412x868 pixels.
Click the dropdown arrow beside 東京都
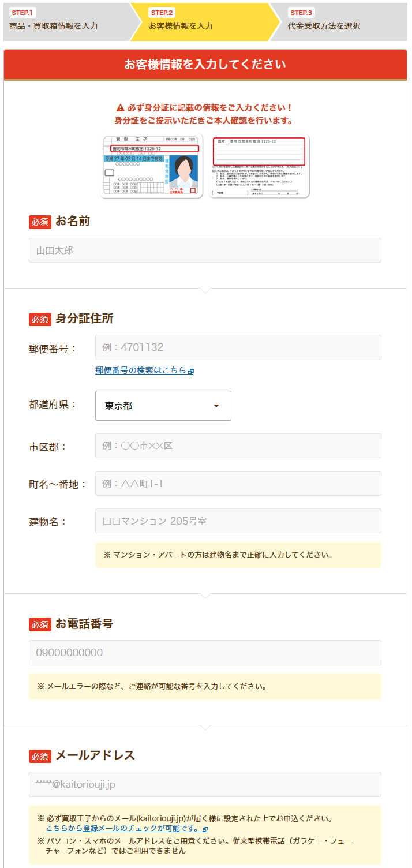(216, 406)
